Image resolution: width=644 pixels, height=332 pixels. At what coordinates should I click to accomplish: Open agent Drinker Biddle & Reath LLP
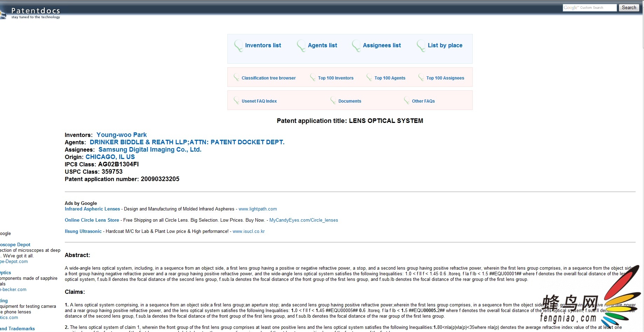click(x=187, y=142)
